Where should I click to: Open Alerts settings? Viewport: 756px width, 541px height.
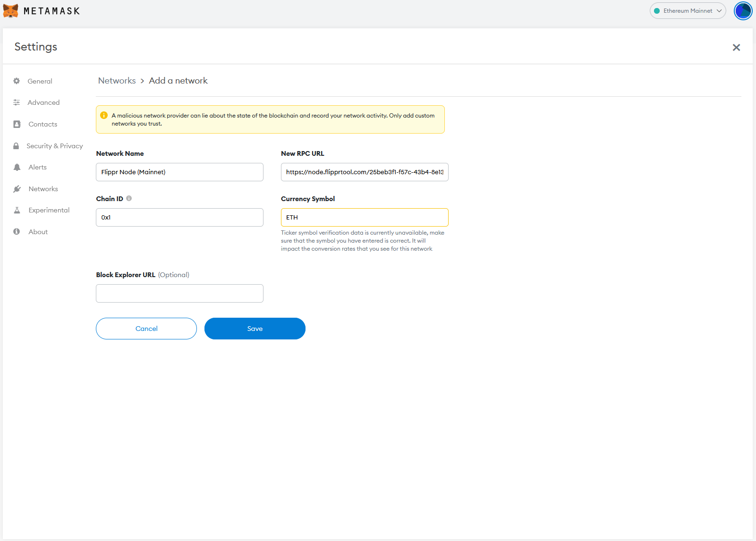[x=37, y=167]
